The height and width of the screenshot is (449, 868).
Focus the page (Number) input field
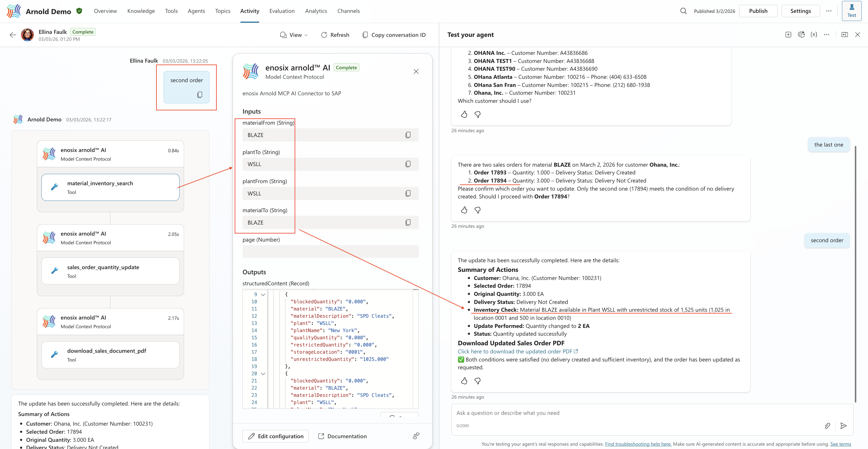point(330,251)
